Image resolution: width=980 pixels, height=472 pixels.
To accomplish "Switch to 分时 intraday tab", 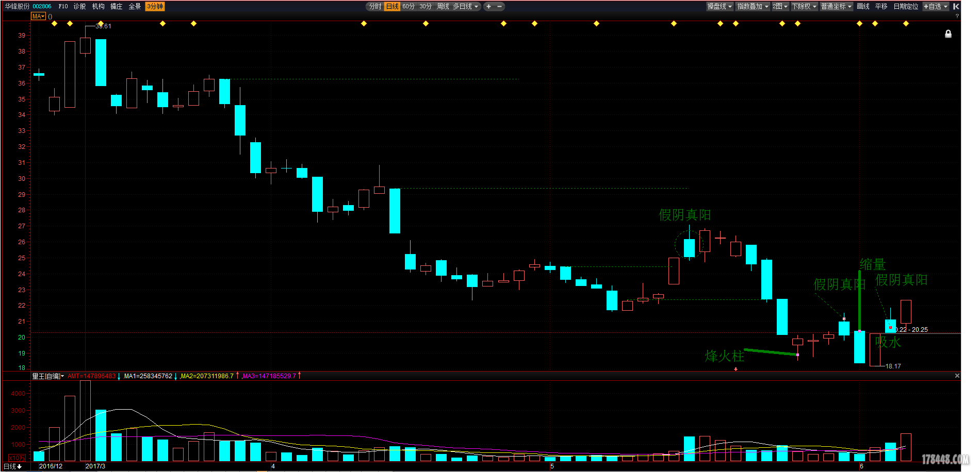I will (375, 6).
